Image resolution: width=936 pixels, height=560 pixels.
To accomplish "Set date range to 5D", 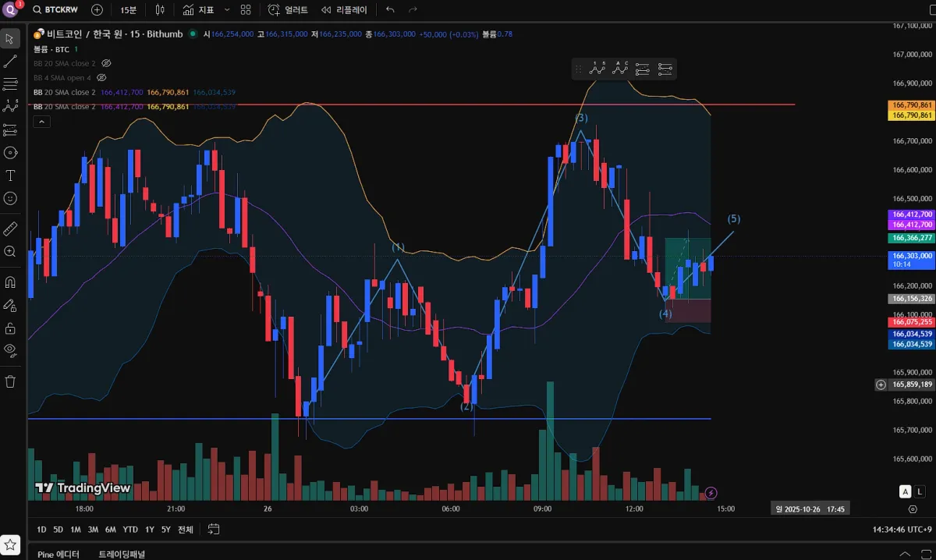I will 58,530.
